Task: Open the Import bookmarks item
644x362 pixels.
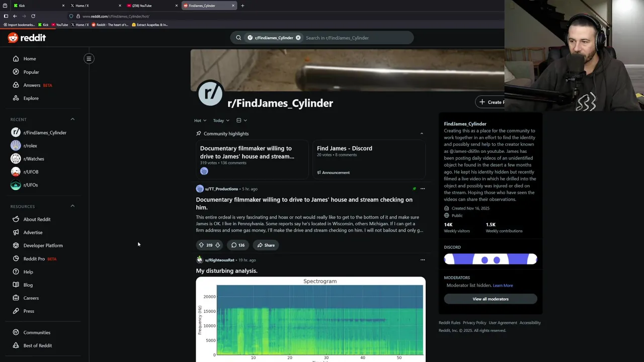Action: coord(19,25)
